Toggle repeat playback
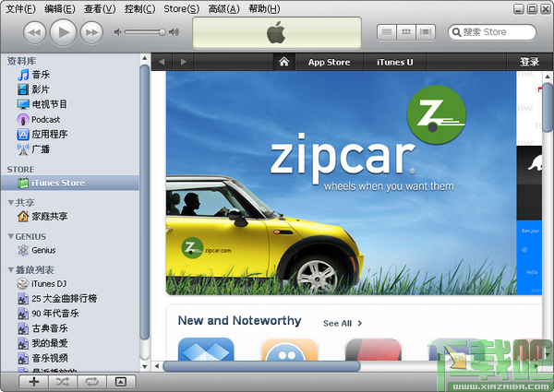 click(91, 382)
